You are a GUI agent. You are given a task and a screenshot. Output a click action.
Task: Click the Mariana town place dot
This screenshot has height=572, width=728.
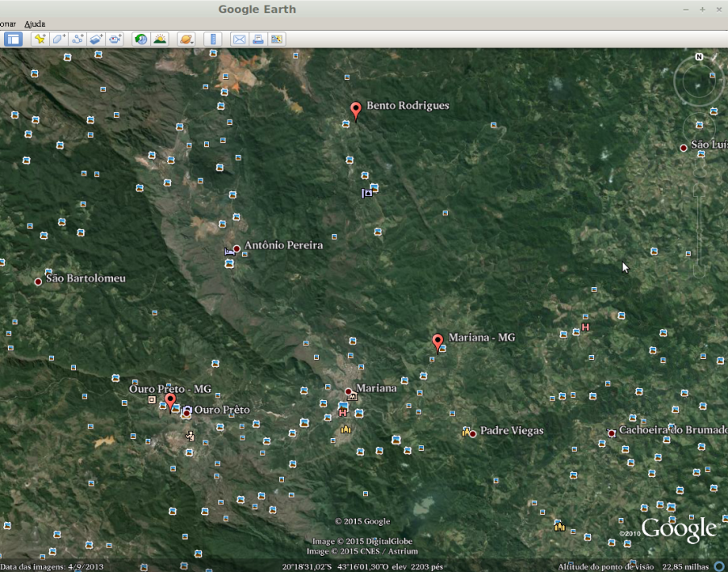click(348, 391)
